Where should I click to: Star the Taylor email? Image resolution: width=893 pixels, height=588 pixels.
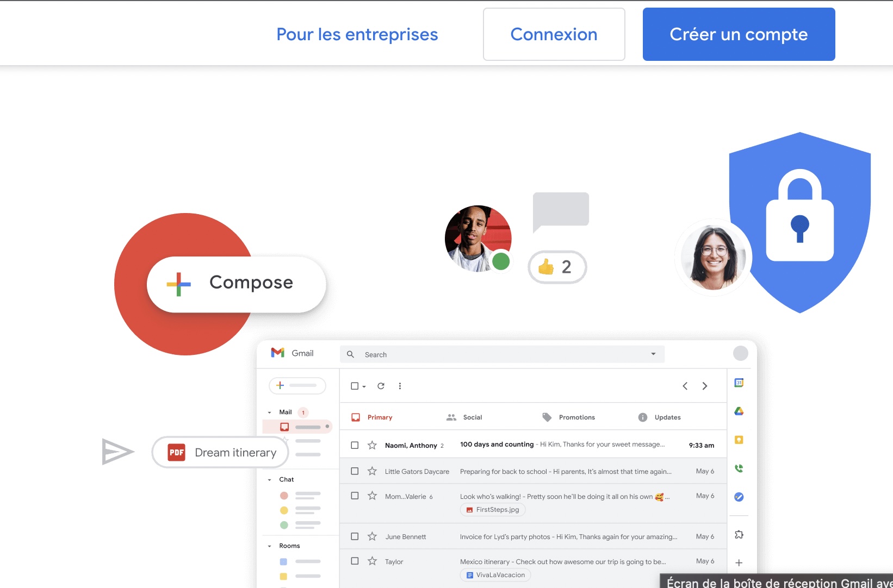[x=372, y=561]
